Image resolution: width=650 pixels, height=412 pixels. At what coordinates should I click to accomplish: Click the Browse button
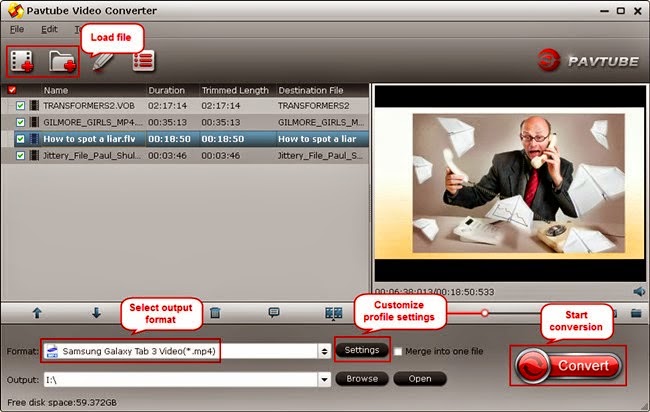(362, 378)
